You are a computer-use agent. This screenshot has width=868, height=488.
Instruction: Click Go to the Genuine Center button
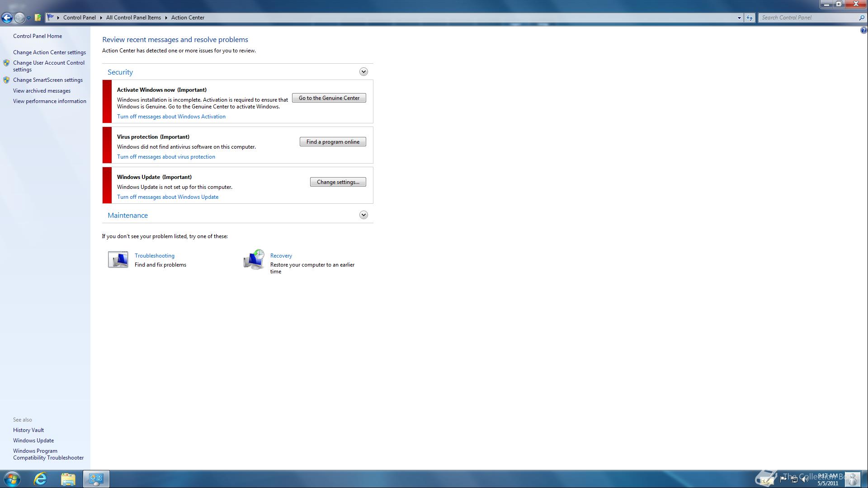point(329,98)
